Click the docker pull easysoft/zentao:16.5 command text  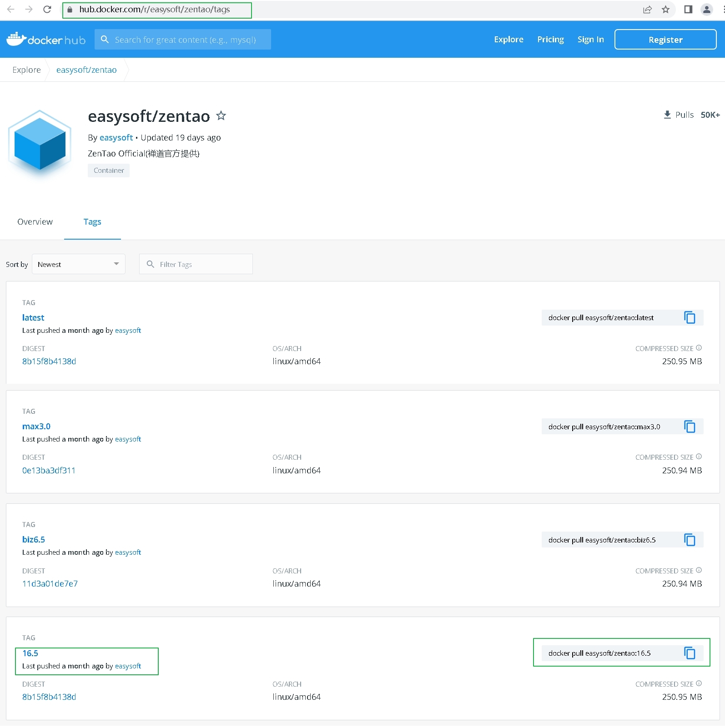599,653
